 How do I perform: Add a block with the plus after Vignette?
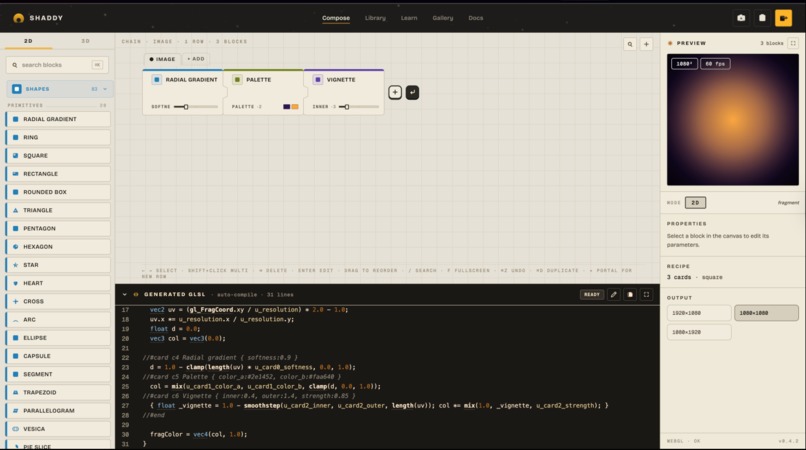click(x=395, y=93)
